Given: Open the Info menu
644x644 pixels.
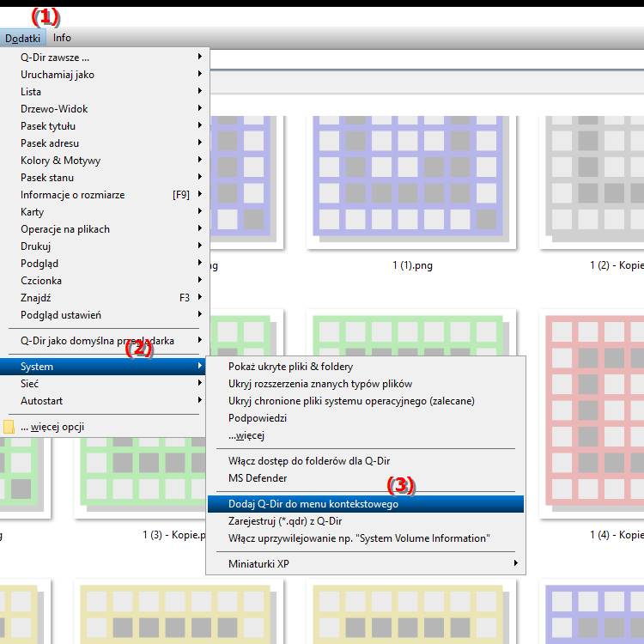Looking at the screenshot, I should click(62, 38).
